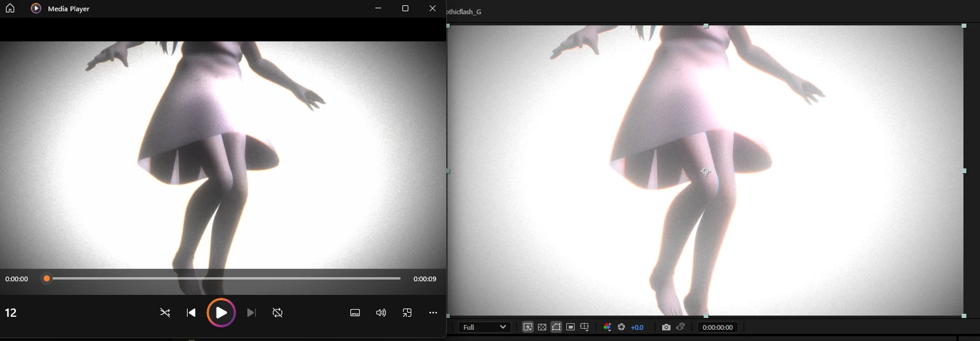Open more options ellipsis in Media Player
This screenshot has width=980, height=341.
pos(433,313)
